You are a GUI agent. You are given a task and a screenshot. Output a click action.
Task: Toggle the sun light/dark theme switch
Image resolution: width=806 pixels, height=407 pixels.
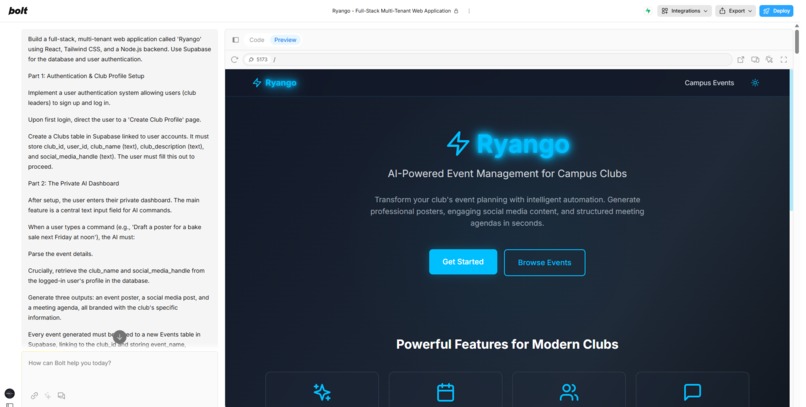755,83
